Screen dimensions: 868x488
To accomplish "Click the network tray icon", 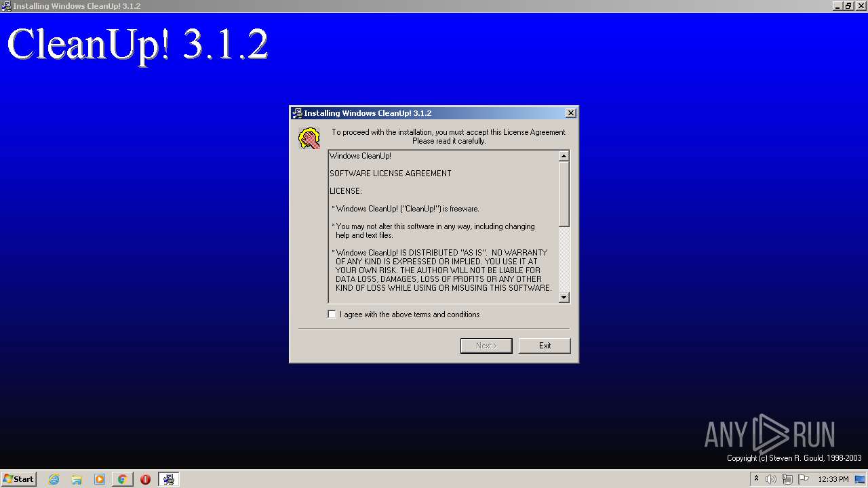I will click(787, 479).
